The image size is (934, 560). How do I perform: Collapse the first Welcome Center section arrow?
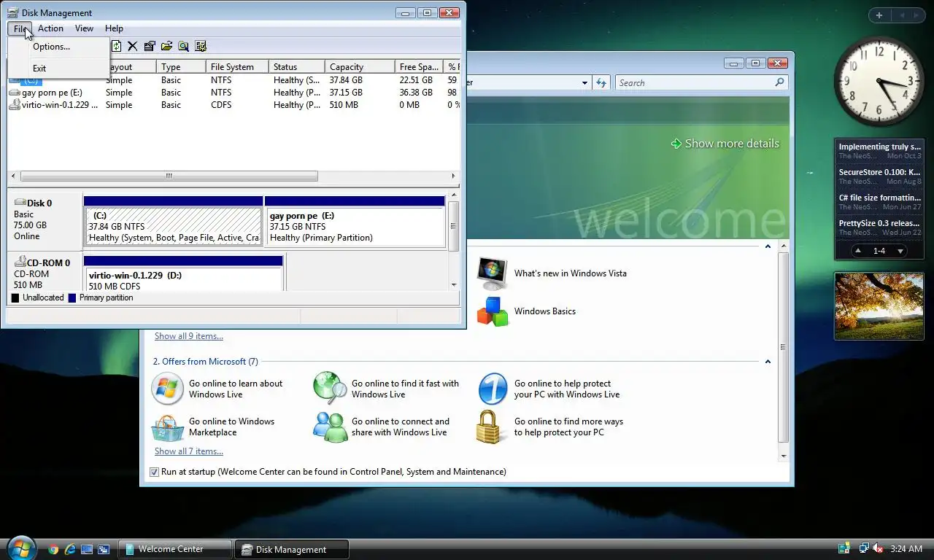[x=768, y=246]
